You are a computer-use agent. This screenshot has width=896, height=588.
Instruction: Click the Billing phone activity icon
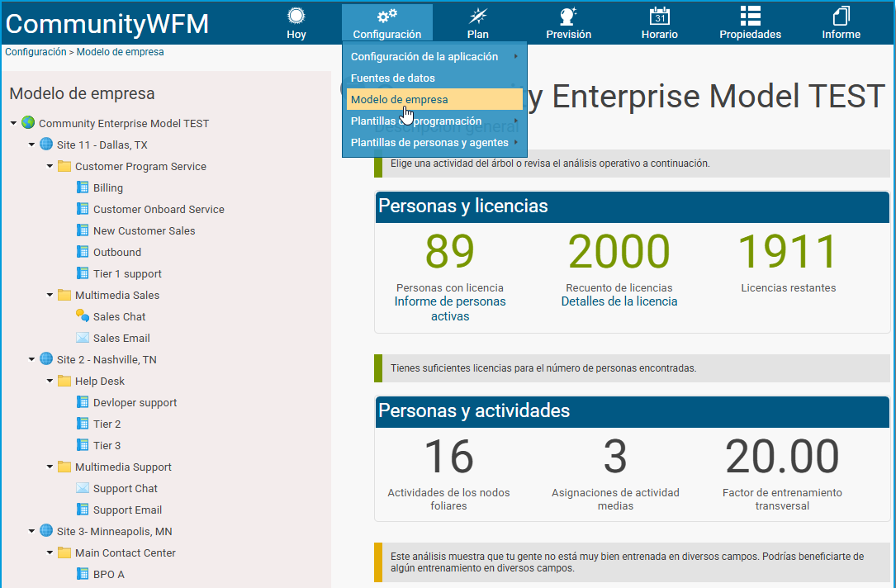(x=83, y=187)
